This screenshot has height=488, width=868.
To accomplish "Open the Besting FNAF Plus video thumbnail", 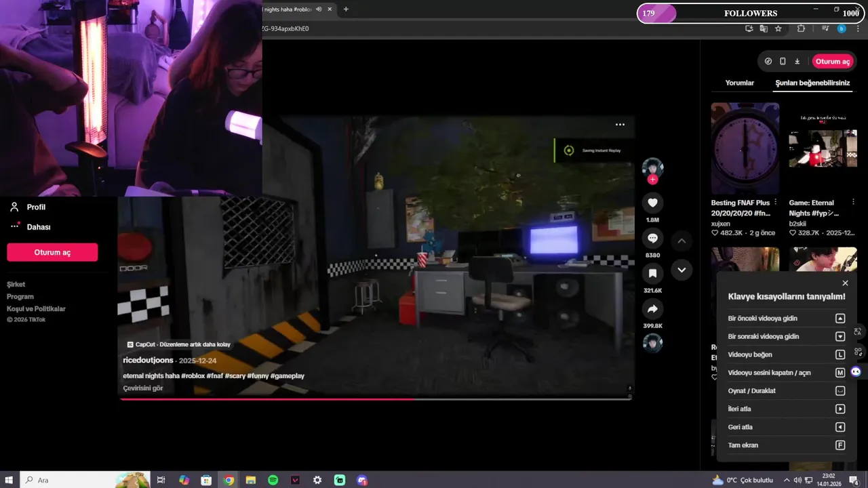I will [x=745, y=148].
